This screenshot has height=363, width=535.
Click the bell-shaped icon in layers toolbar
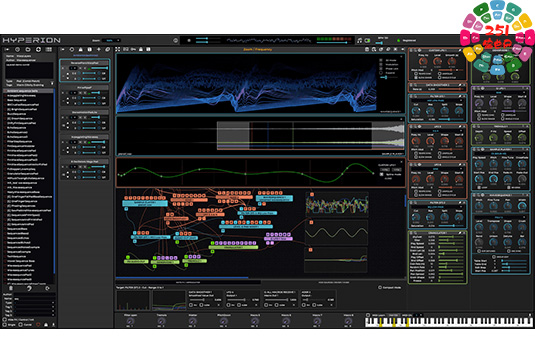coord(81,49)
